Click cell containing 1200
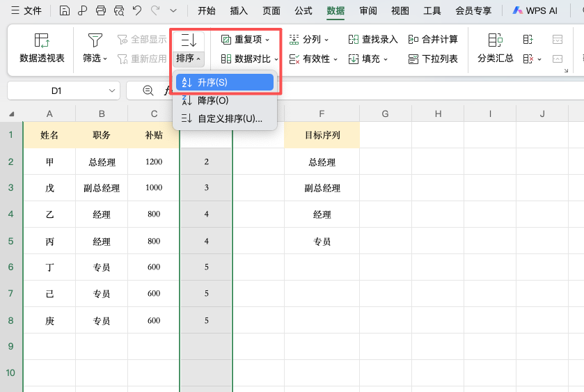 pos(154,162)
